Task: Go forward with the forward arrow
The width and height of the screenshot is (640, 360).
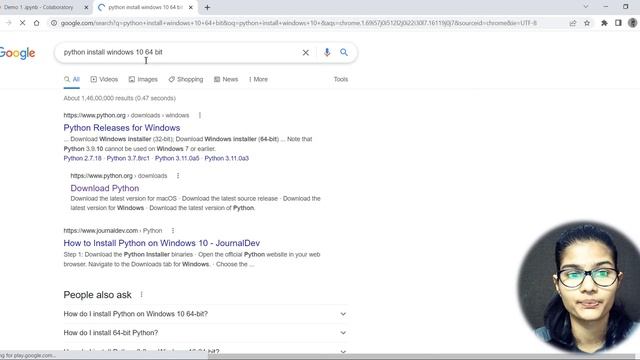Action: [9, 23]
